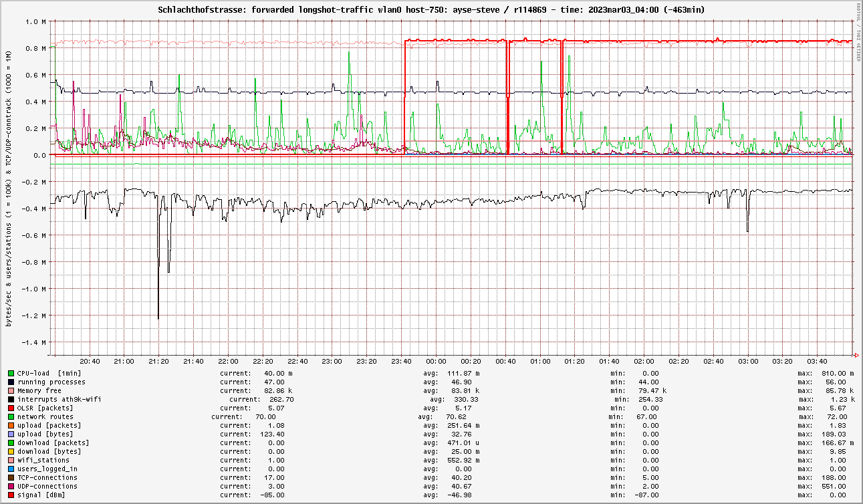
Task: Click the '01:20' time axis label
Action: (x=575, y=361)
